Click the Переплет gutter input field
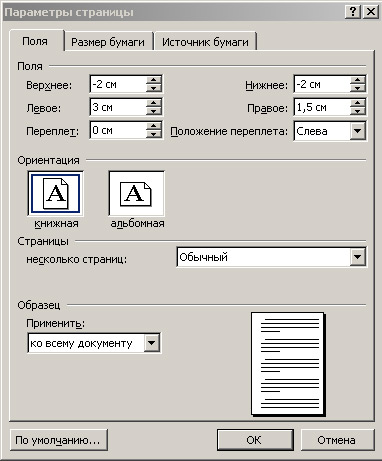Image resolution: width=382 pixels, height=461 pixels. click(x=118, y=130)
